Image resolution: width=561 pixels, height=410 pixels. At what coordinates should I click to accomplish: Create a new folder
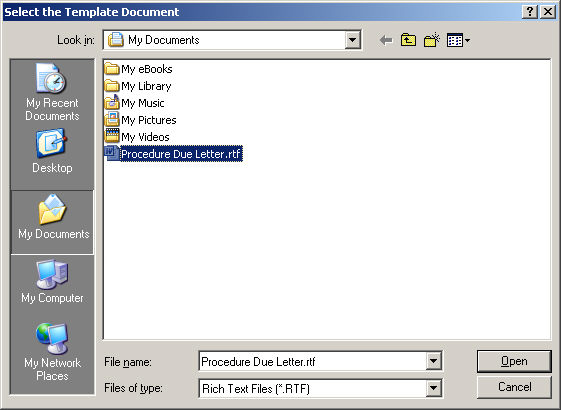pos(432,40)
